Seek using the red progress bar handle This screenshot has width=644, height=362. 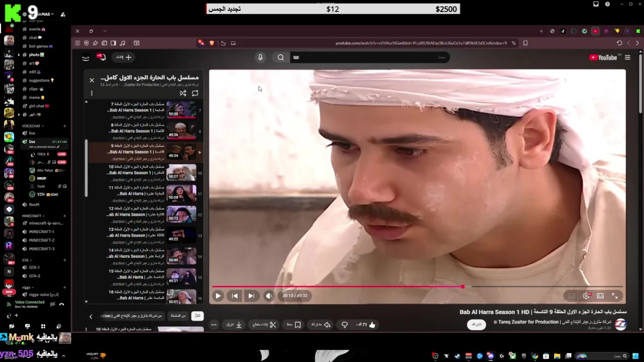[x=463, y=287]
